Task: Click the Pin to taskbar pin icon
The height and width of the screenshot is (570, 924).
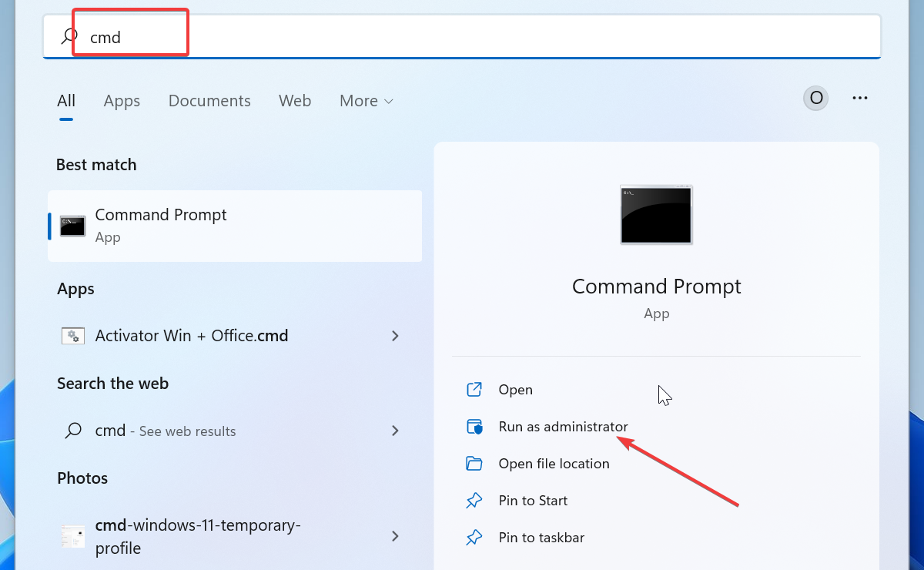Action: tap(474, 538)
